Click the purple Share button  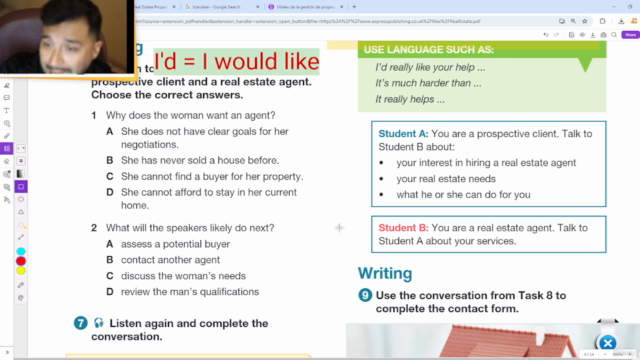pyautogui.click(x=630, y=35)
